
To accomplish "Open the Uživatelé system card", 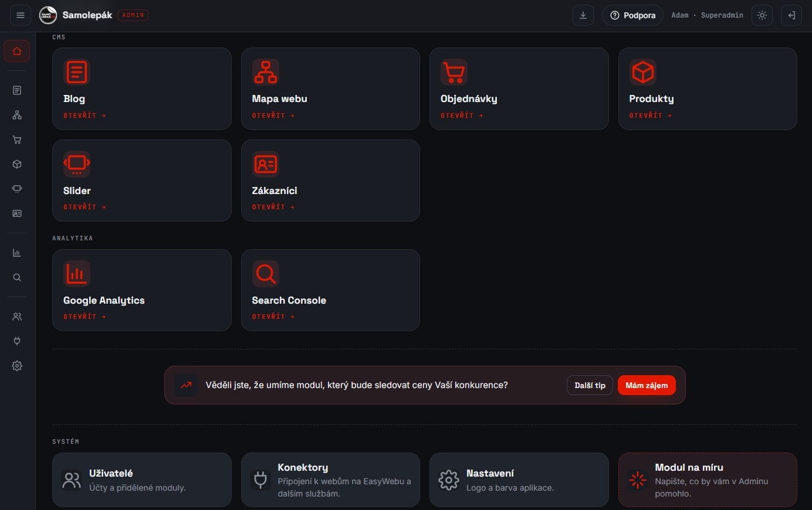I will coord(142,480).
